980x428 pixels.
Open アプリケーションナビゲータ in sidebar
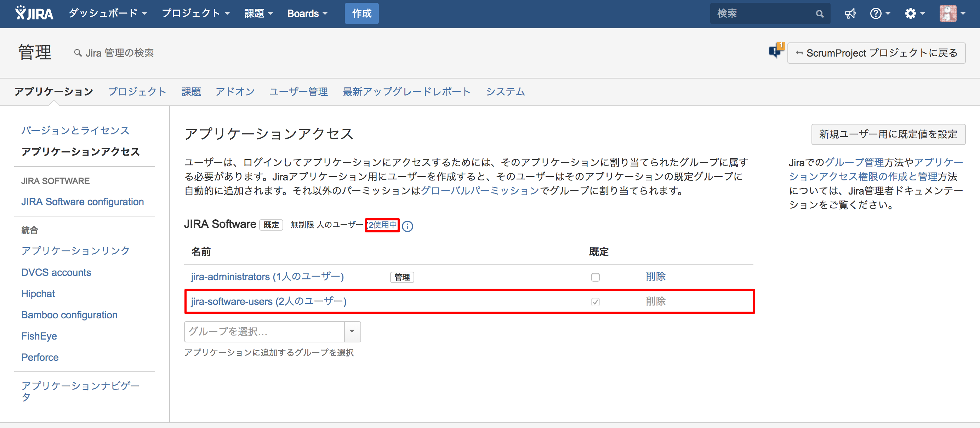pyautogui.click(x=80, y=391)
